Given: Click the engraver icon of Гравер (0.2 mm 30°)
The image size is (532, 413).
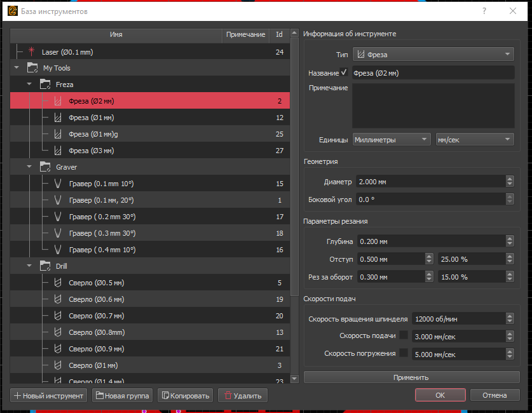Looking at the screenshot, I should [x=58, y=217].
